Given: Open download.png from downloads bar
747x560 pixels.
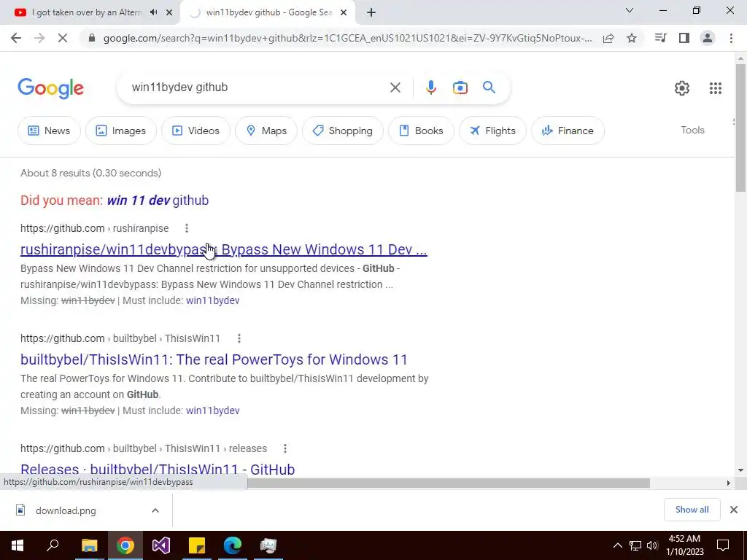Looking at the screenshot, I should click(x=65, y=510).
